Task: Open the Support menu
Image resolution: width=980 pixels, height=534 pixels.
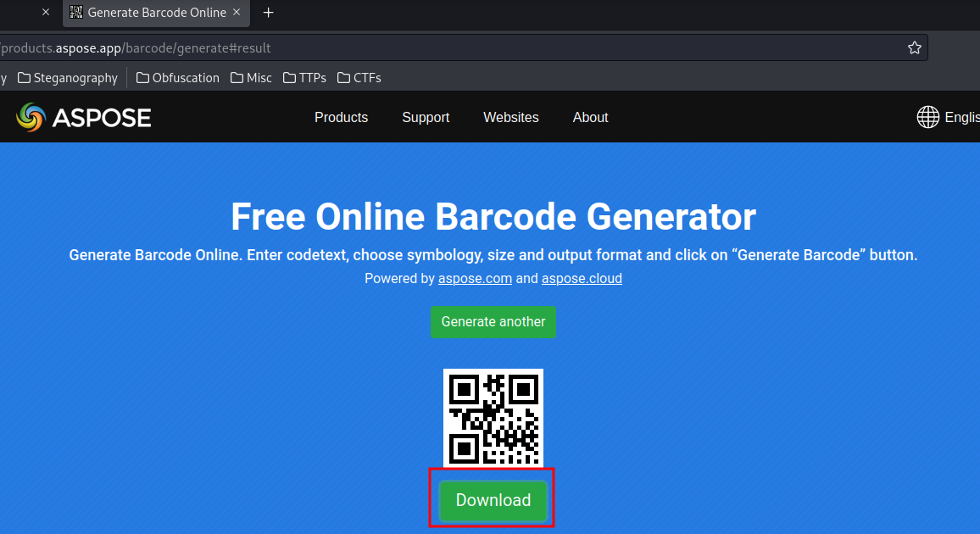Action: [x=426, y=118]
